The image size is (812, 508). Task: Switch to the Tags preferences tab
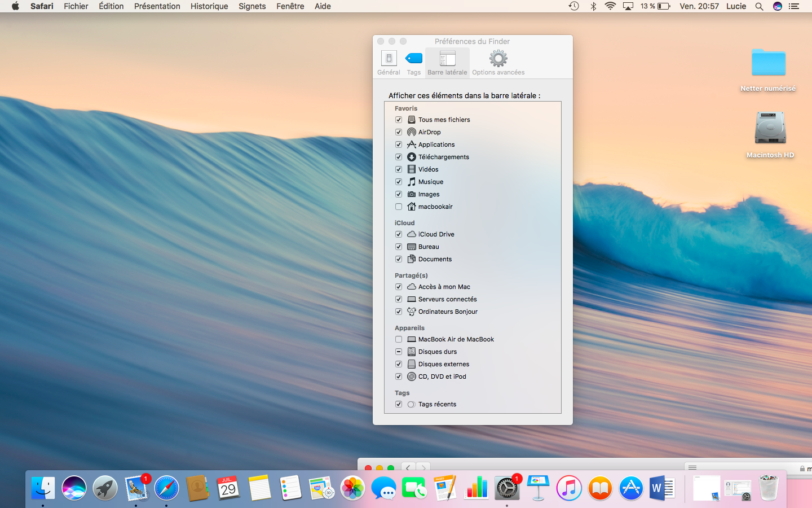[x=414, y=62]
